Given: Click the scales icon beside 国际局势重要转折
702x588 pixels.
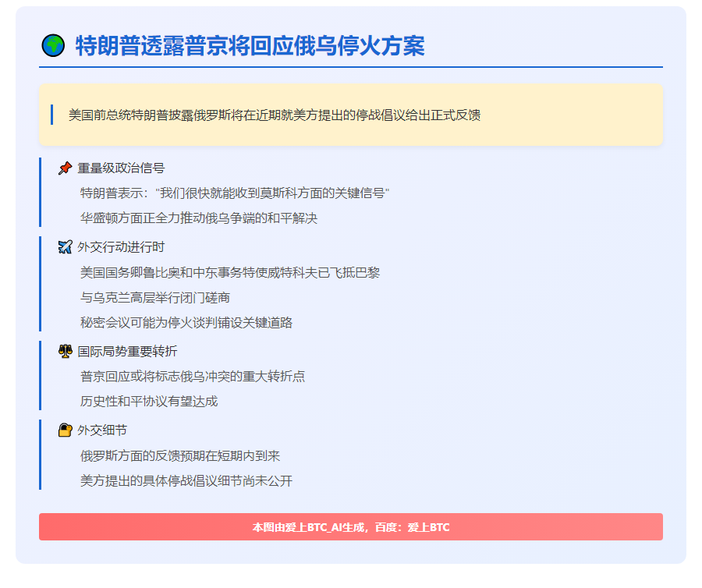Looking at the screenshot, I should 66,351.
